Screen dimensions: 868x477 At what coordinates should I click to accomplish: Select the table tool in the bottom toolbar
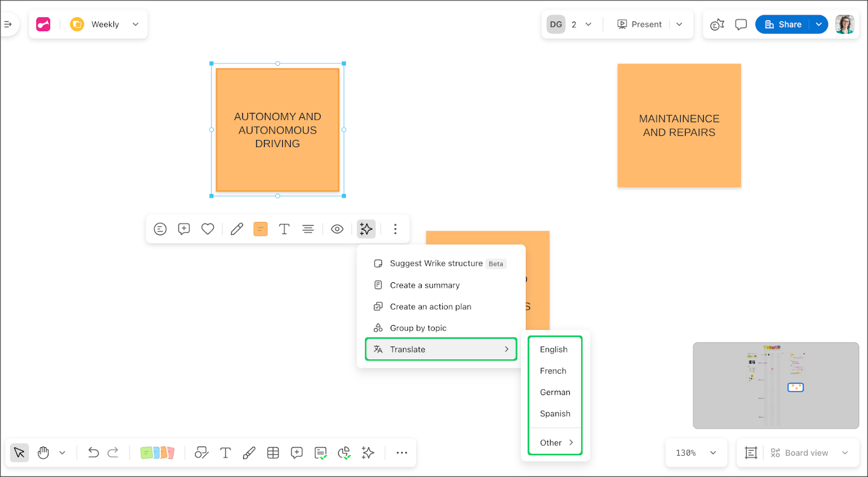click(273, 453)
